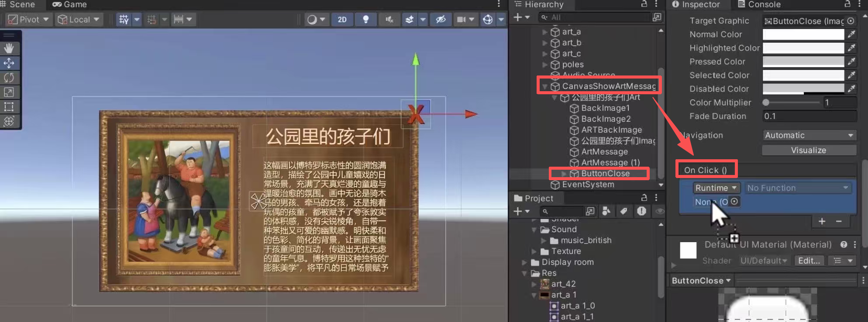The width and height of the screenshot is (868, 322).
Task: Click the eyedropper beside Normal Color
Action: (x=851, y=34)
